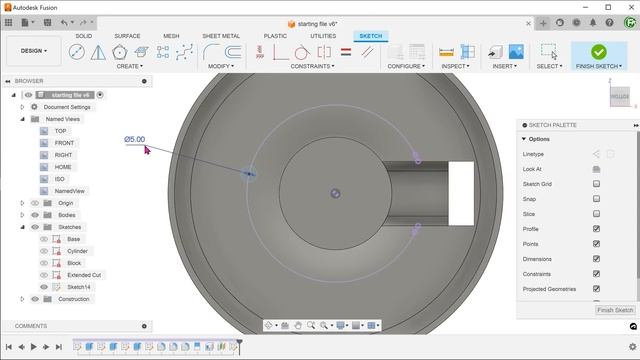The height and width of the screenshot is (360, 640).
Task: Apply the Tangent constraint
Action: [x=302, y=52]
